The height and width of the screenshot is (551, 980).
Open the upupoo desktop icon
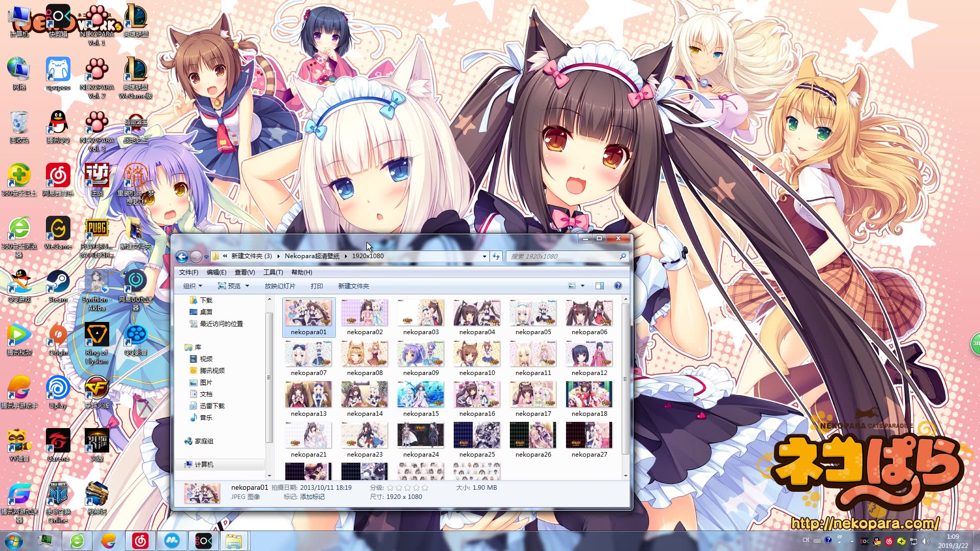coord(58,73)
